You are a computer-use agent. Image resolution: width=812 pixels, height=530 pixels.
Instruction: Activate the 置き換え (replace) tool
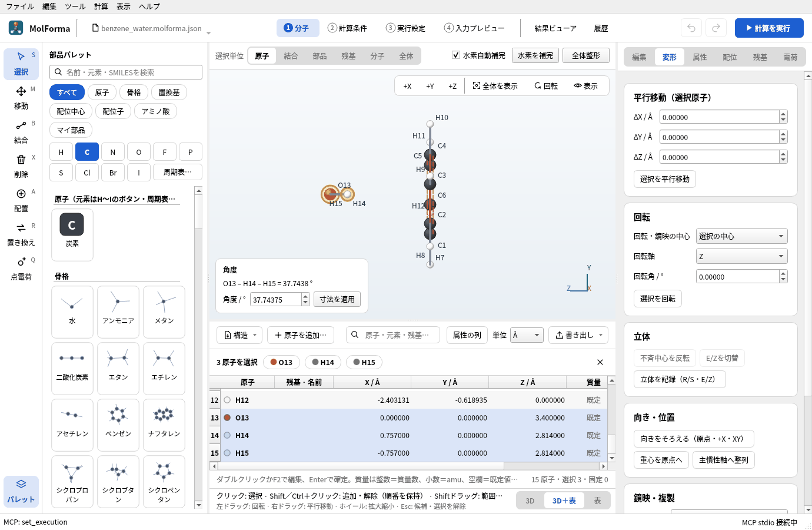click(x=21, y=234)
